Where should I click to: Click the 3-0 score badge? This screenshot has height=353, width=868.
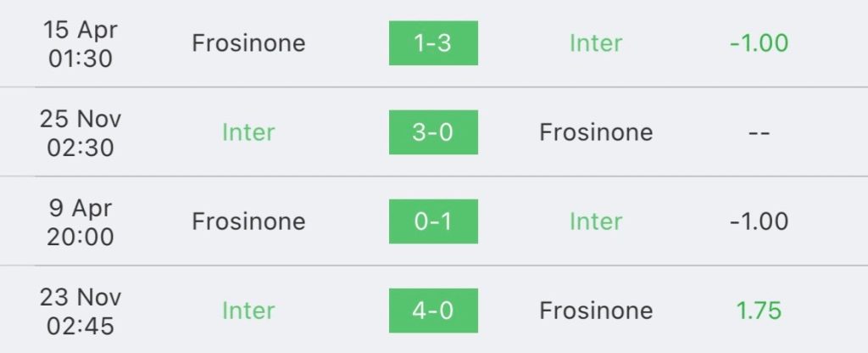(433, 132)
